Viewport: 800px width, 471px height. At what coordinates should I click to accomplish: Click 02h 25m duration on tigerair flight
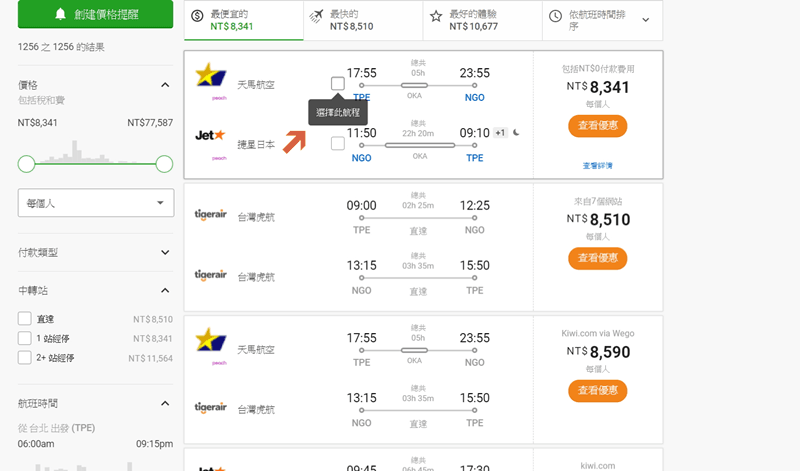418,206
